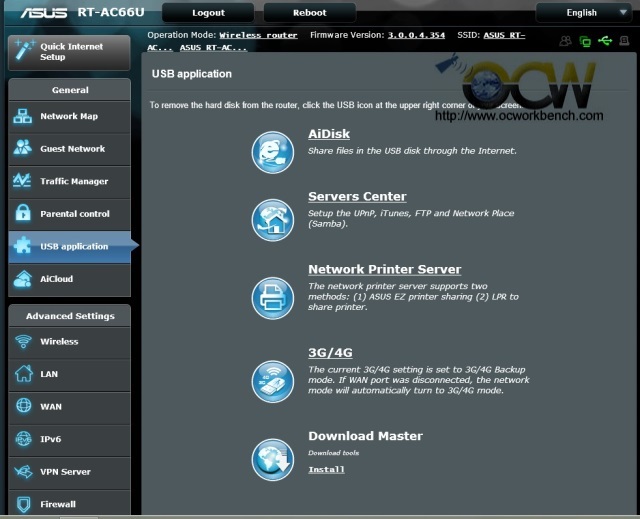Open WAN advanced settings
This screenshot has width=640, height=519.
click(x=69, y=407)
